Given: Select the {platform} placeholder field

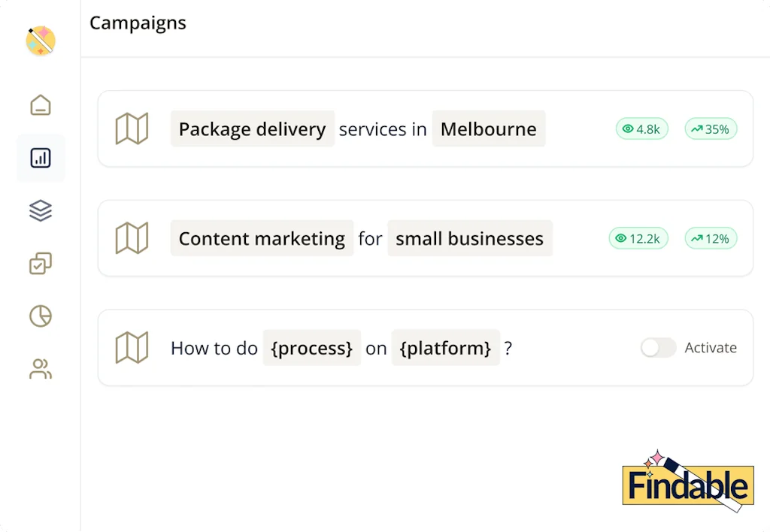Looking at the screenshot, I should pos(445,348).
